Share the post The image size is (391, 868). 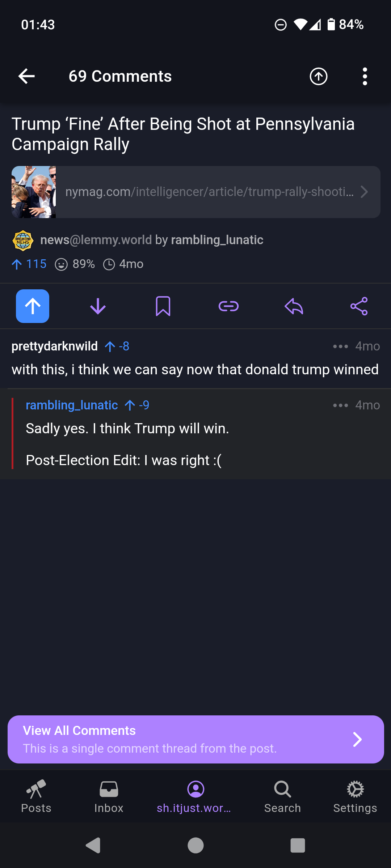pos(359,306)
